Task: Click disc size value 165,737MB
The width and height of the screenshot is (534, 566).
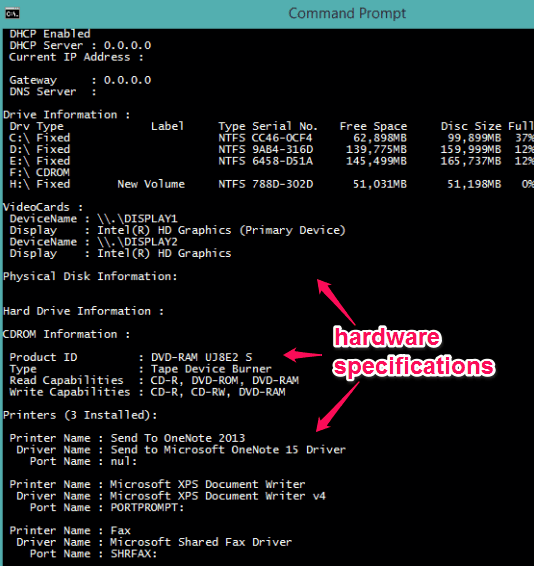Action: click(470, 161)
